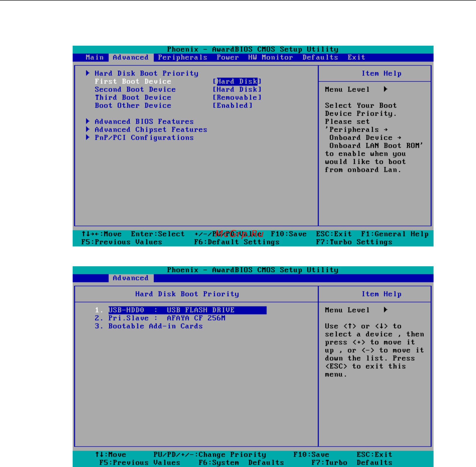Open Advanced Chipset Features entry

pos(151,130)
